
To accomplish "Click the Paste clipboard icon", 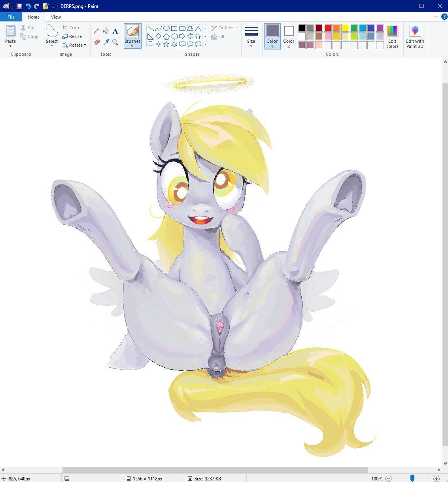I will (11, 30).
